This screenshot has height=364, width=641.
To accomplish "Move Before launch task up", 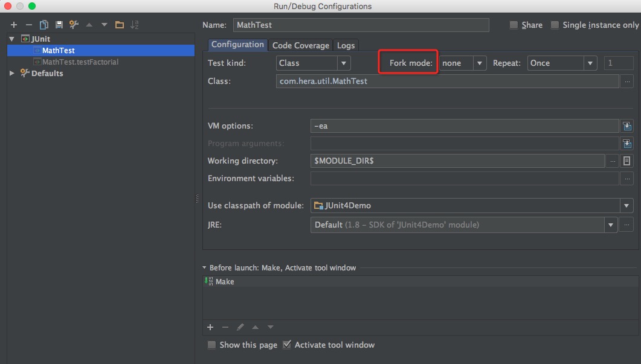I will pyautogui.click(x=255, y=327).
